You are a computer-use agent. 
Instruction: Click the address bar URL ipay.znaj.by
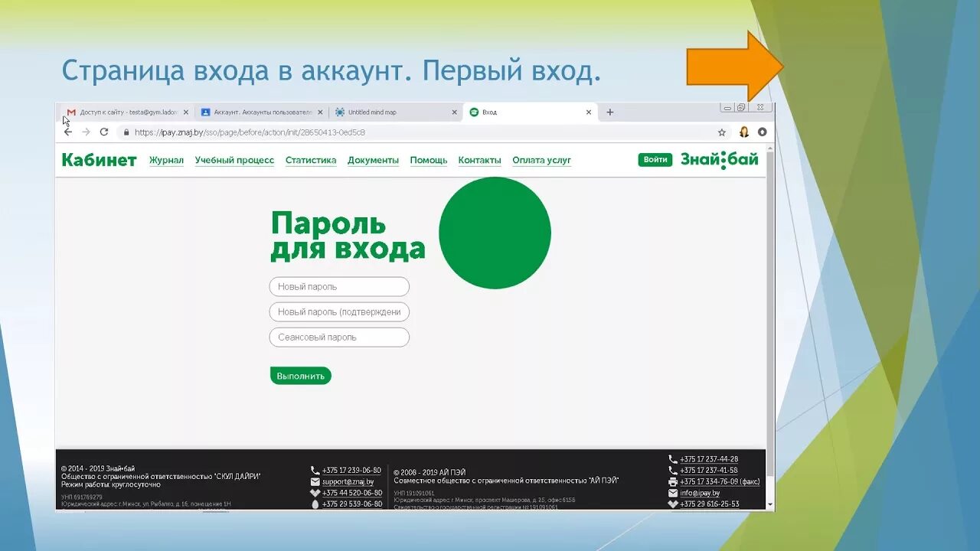pyautogui.click(x=250, y=132)
